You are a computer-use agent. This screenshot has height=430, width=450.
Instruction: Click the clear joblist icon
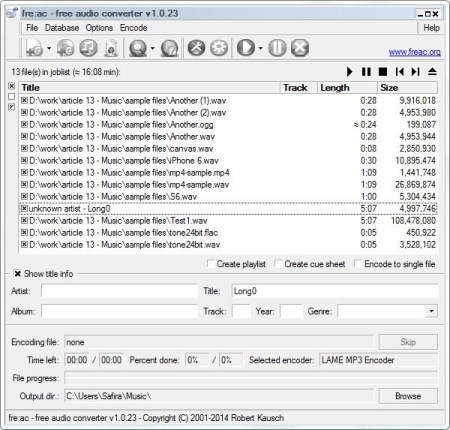point(111,48)
